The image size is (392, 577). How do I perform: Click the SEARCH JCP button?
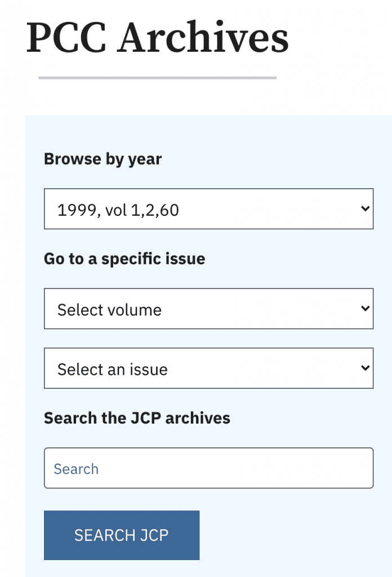122,535
